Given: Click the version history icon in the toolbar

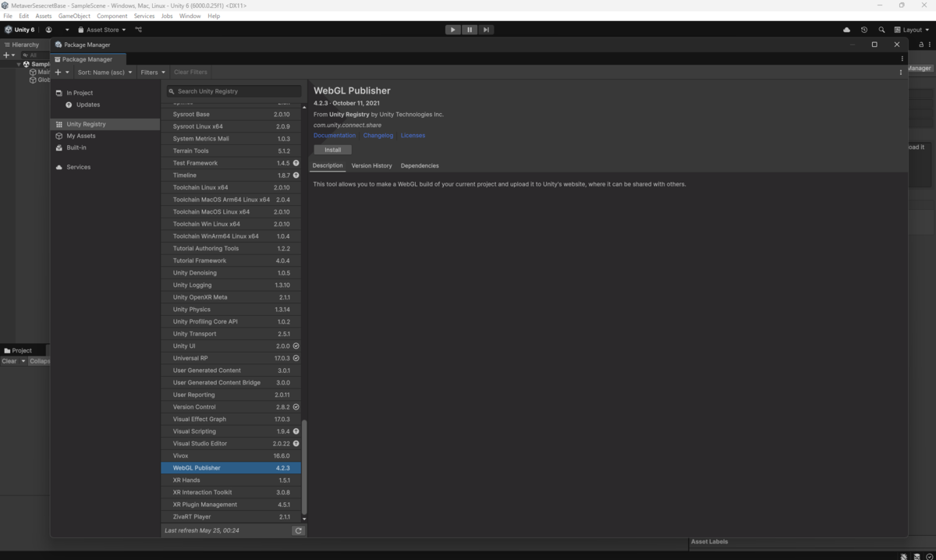Looking at the screenshot, I should pyautogui.click(x=863, y=29).
